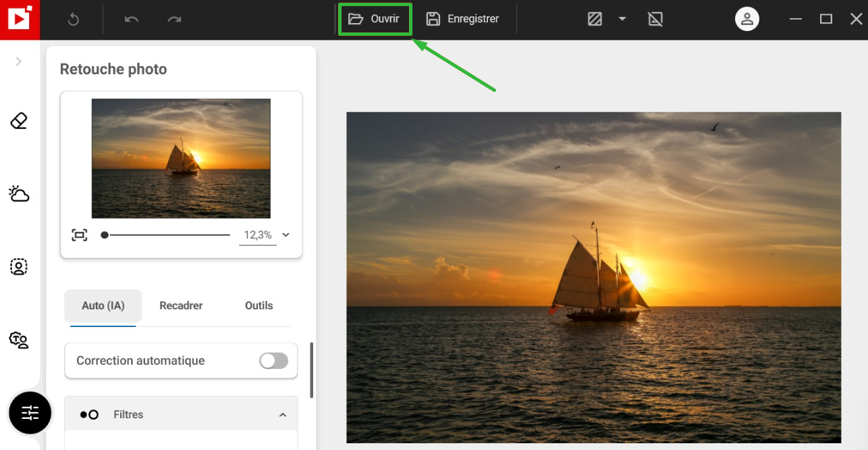Open the comparison view mode dropdown arrow

(622, 19)
